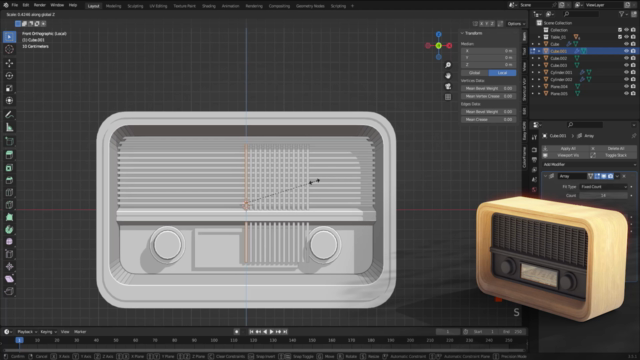Select the Spin tool
This screenshot has height=360, width=640.
[9, 229]
